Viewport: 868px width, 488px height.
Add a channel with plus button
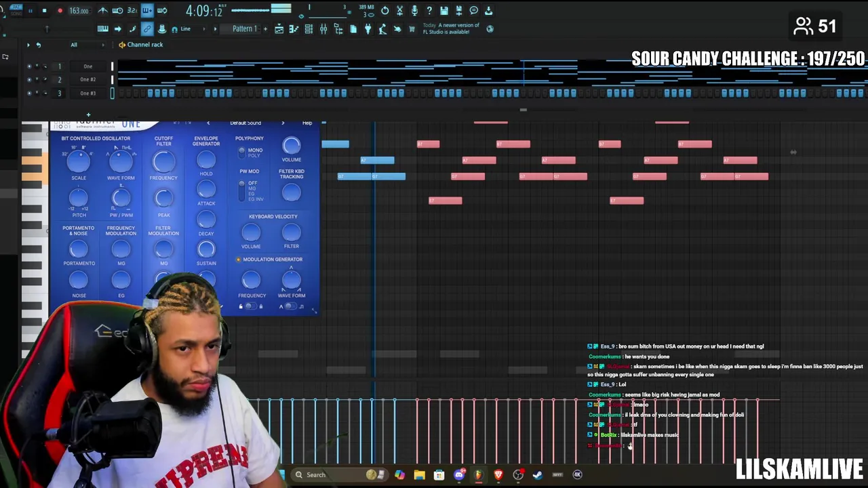pos(88,115)
